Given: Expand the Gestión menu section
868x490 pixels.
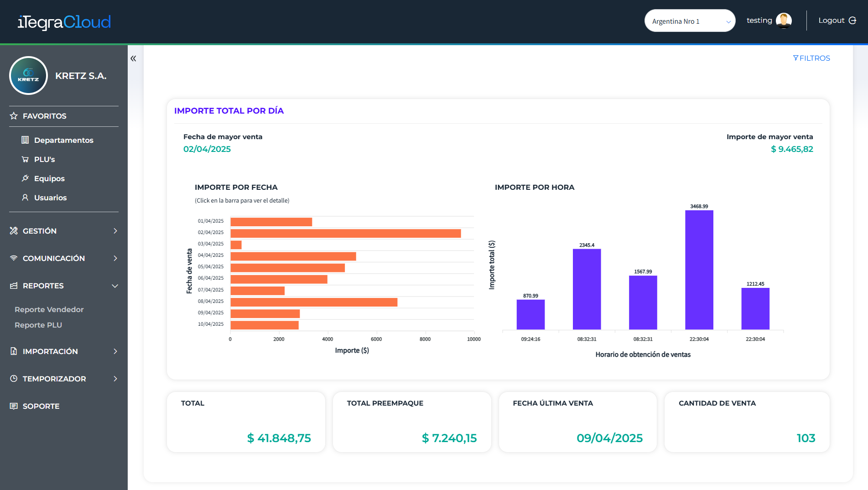Looking at the screenshot, I should click(64, 231).
